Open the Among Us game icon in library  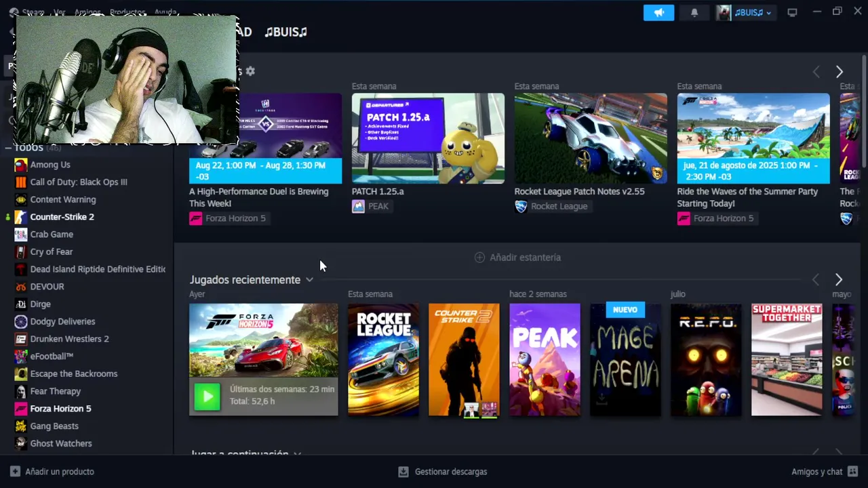tap(21, 165)
